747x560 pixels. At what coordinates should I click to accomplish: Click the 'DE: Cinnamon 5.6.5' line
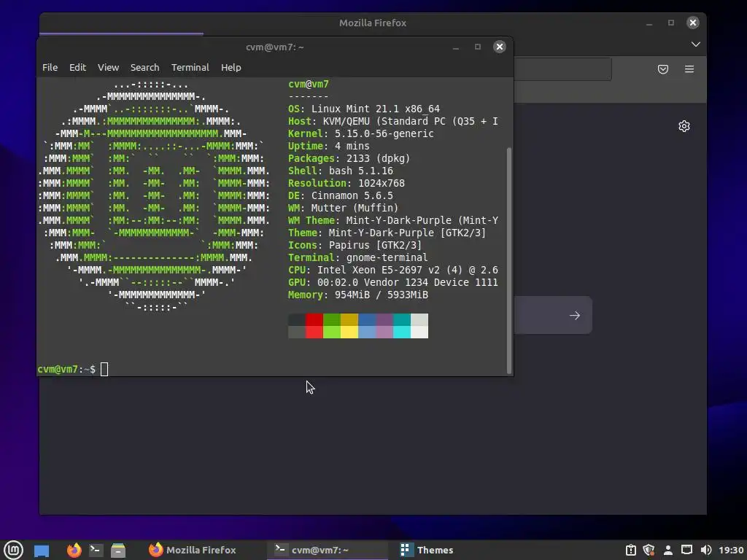(x=340, y=195)
